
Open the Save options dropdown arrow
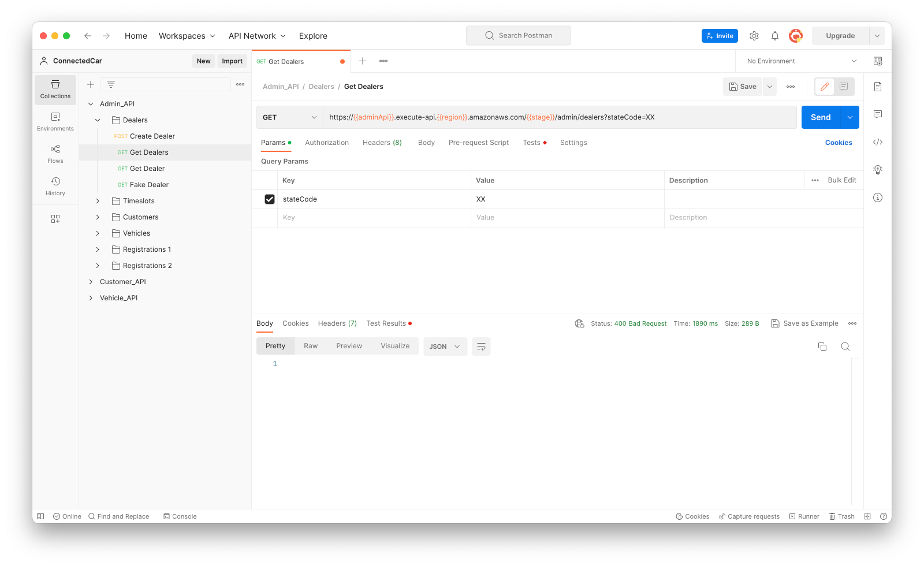(770, 87)
